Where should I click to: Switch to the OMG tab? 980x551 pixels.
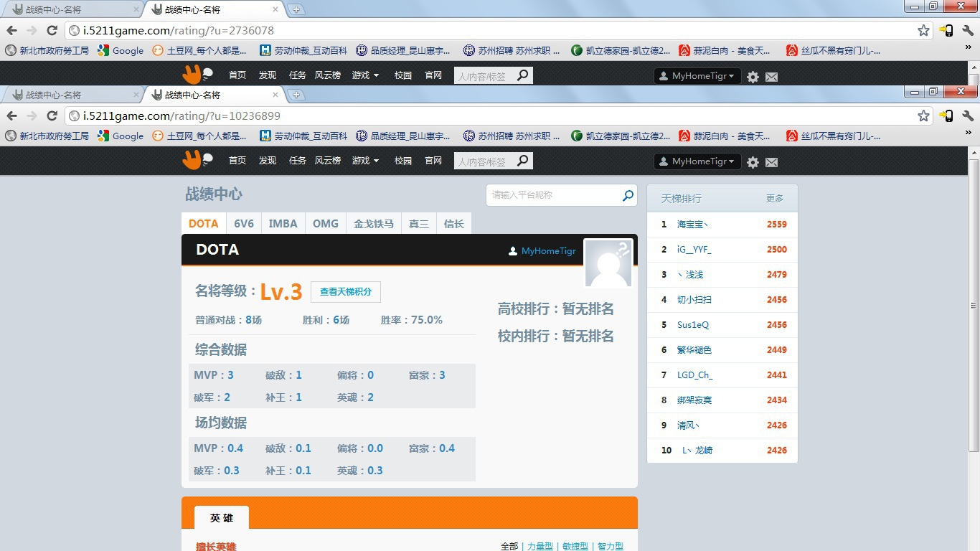[326, 223]
